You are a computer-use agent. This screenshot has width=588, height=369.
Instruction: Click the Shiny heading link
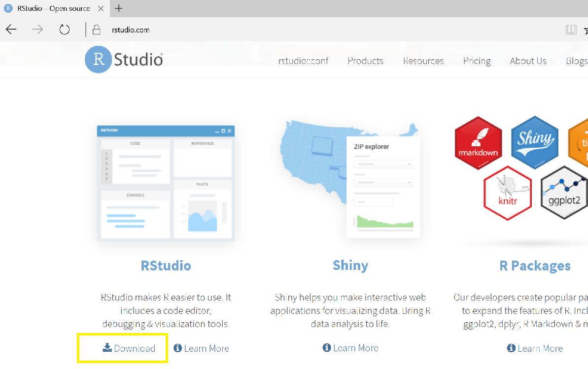coord(350,265)
